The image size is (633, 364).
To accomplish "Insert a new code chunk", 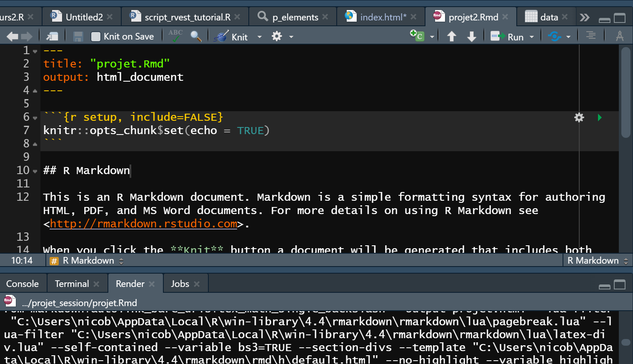I will 417,36.
